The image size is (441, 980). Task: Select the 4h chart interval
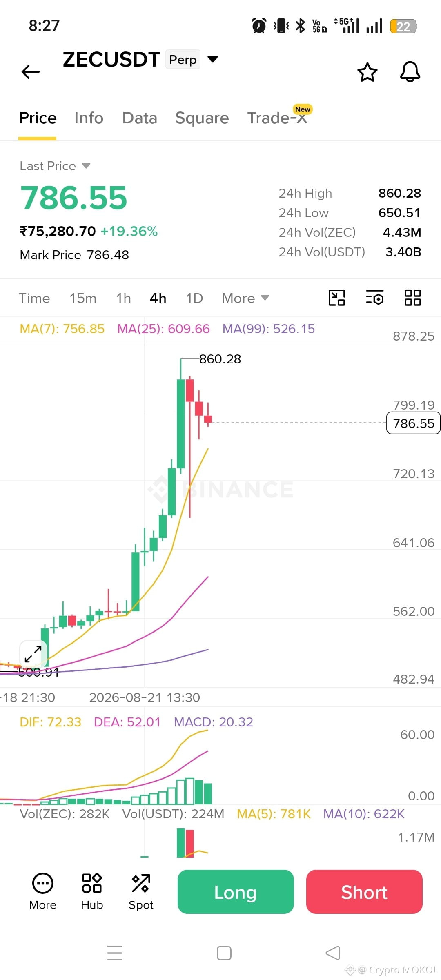[158, 298]
